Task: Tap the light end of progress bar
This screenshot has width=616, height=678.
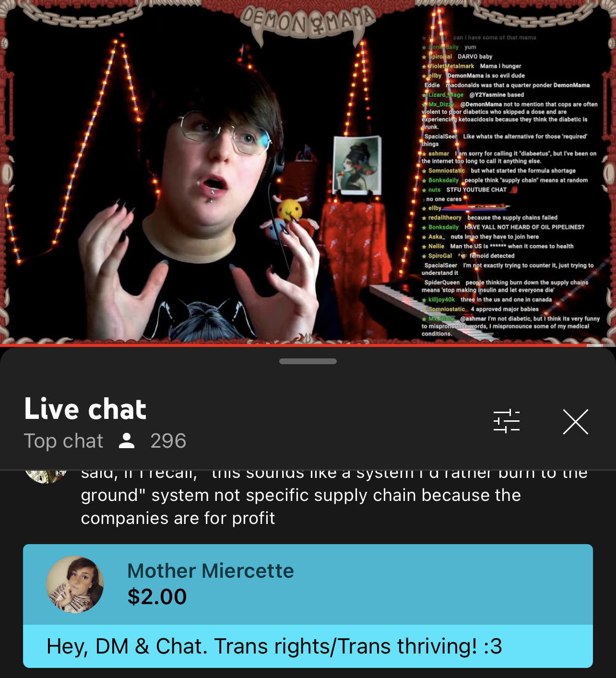Action: 595,345
